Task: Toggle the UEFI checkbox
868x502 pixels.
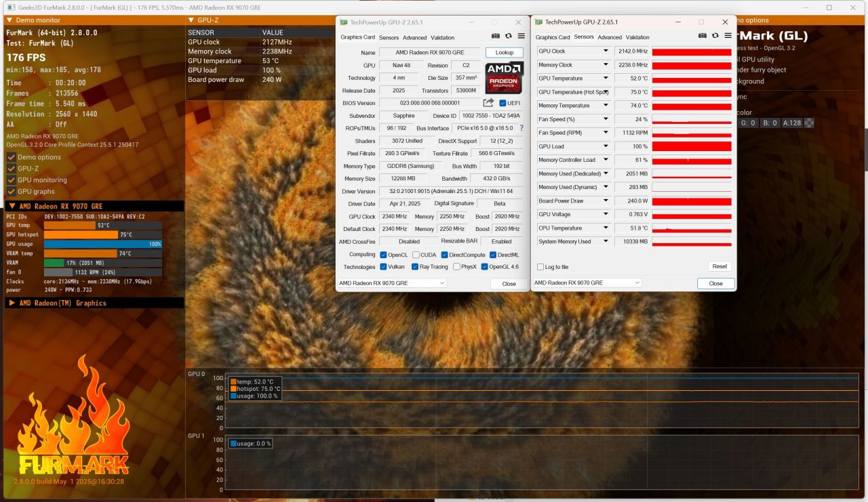Action: pos(502,103)
